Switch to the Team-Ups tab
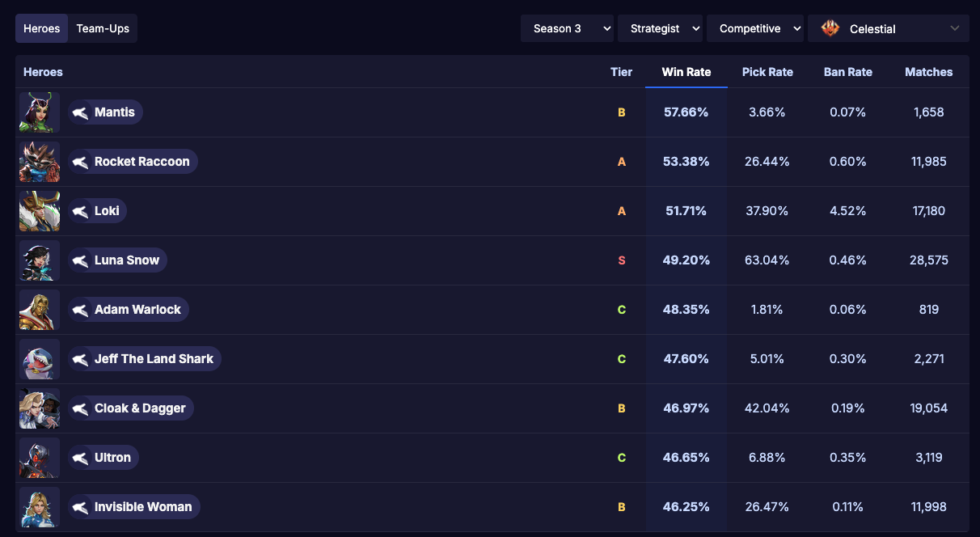Screen dimensions: 980x537 103,28
